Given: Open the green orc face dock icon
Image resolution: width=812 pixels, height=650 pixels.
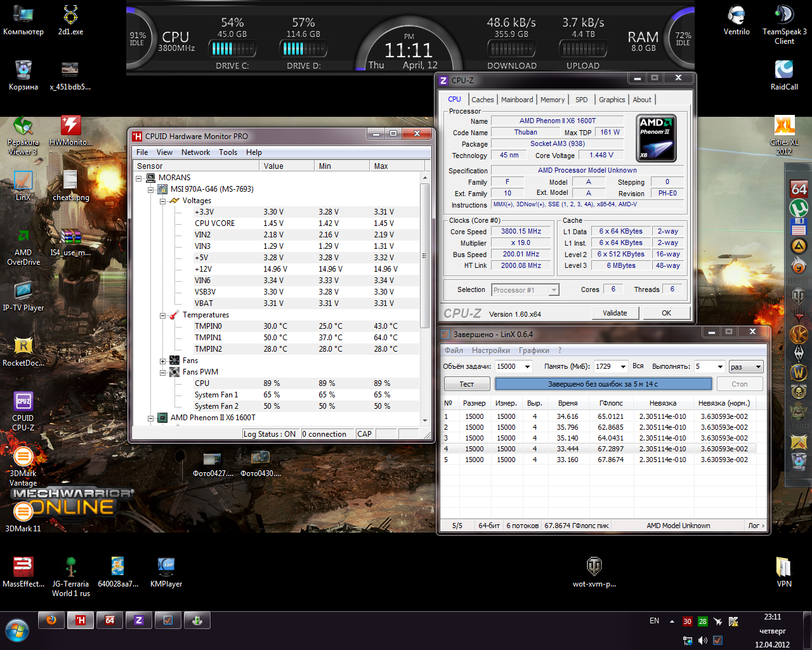Looking at the screenshot, I should (x=799, y=411).
